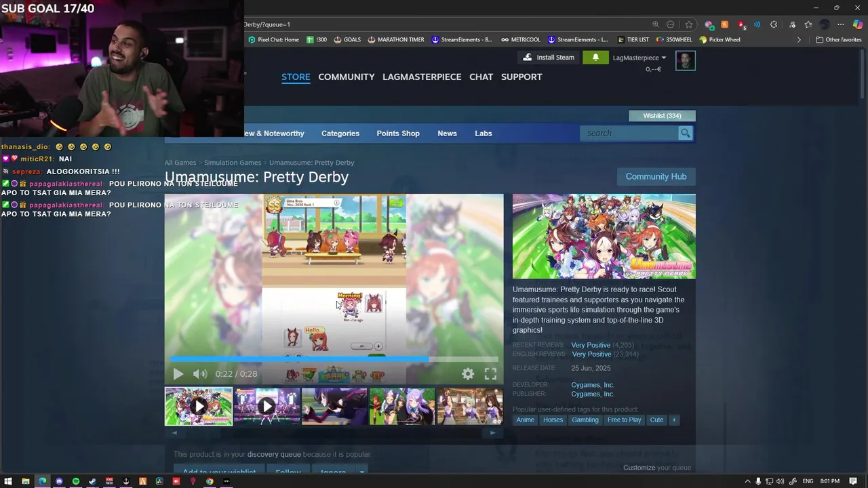Open the discovery queue link
Viewport: 868px width, 488px height.
(x=274, y=455)
